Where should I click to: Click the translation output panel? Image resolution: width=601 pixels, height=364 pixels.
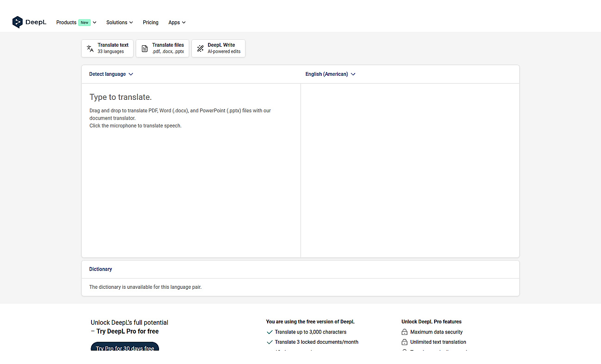click(410, 170)
